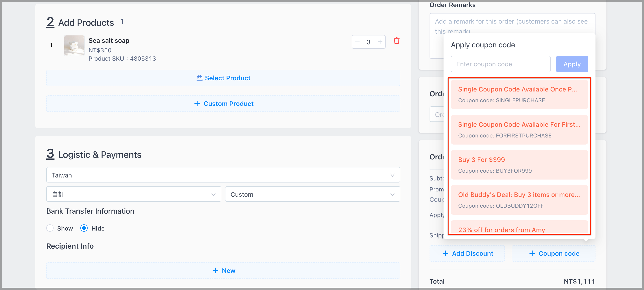Click Product SKU 4805313 text
This screenshot has width=644, height=290.
122,59
